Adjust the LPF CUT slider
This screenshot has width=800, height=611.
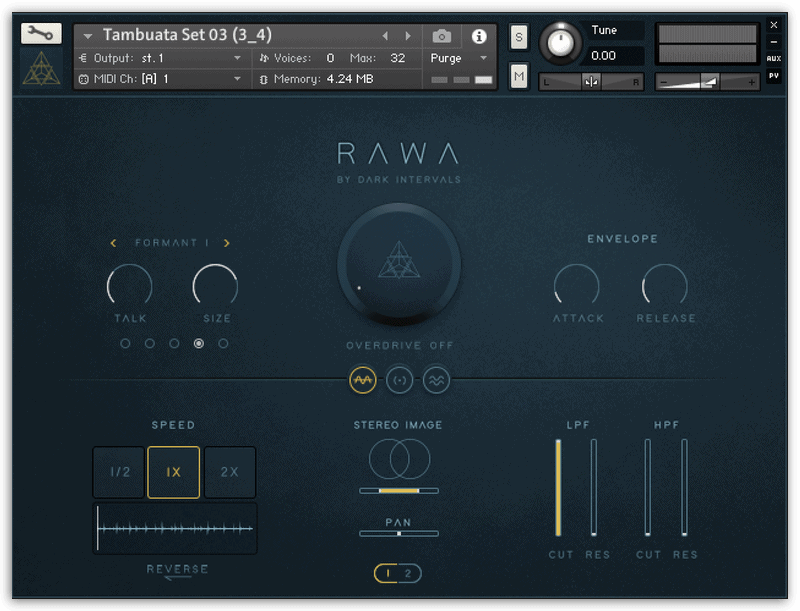point(558,488)
